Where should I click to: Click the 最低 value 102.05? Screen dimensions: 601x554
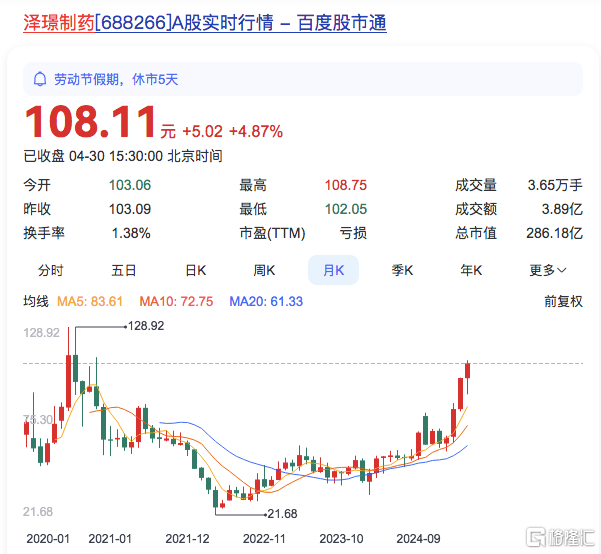click(x=346, y=209)
